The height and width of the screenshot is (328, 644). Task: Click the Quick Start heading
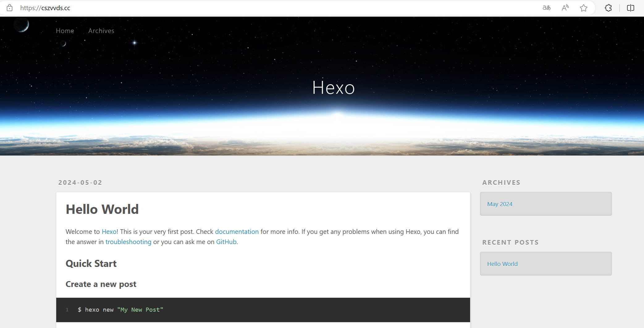pyautogui.click(x=91, y=264)
